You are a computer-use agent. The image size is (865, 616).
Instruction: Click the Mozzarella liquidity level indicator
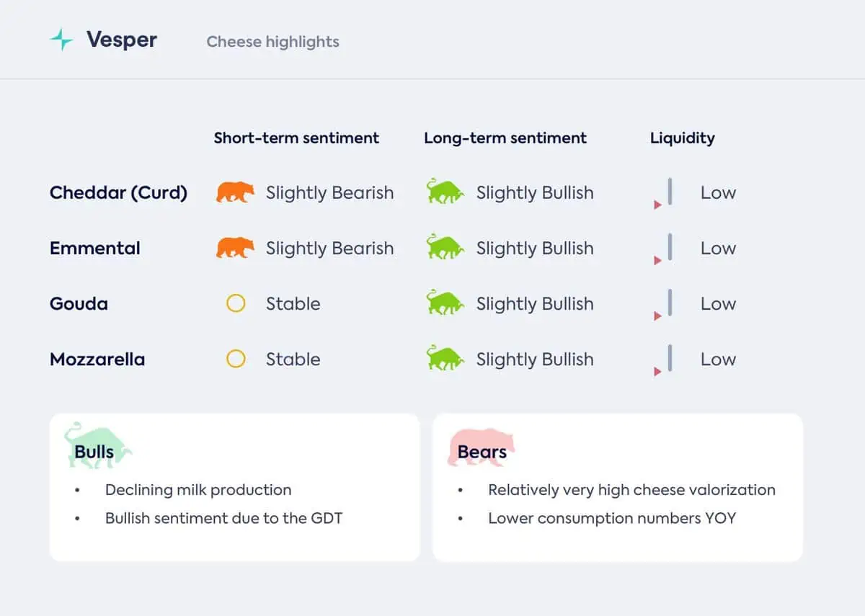click(663, 360)
